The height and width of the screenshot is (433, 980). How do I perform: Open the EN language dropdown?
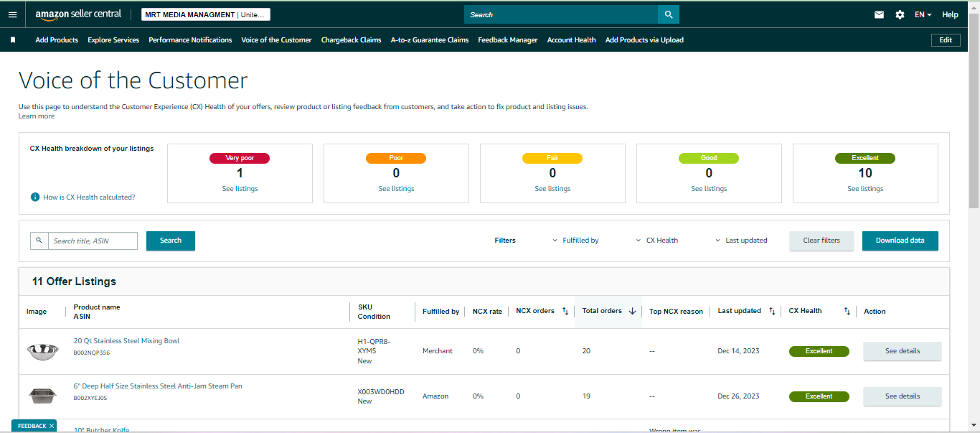[923, 14]
